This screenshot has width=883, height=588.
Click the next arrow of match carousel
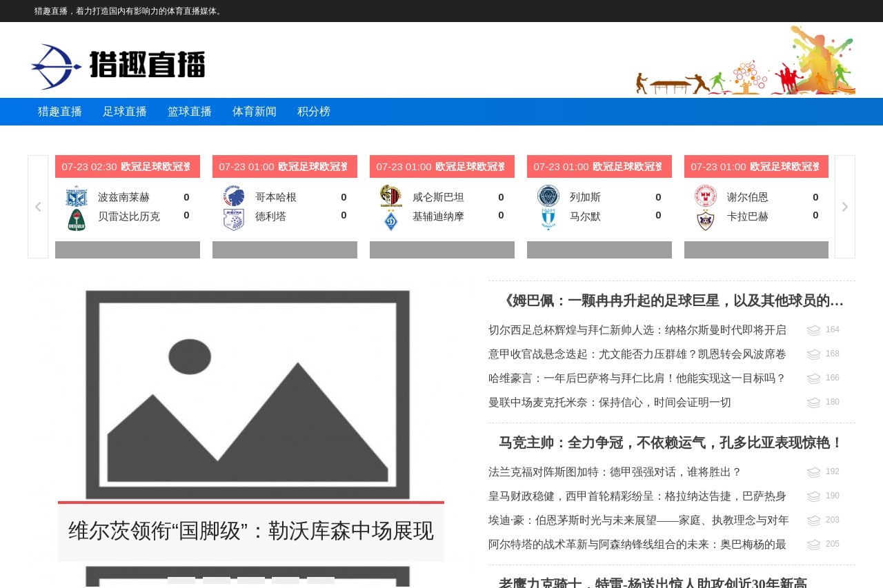pyautogui.click(x=845, y=207)
